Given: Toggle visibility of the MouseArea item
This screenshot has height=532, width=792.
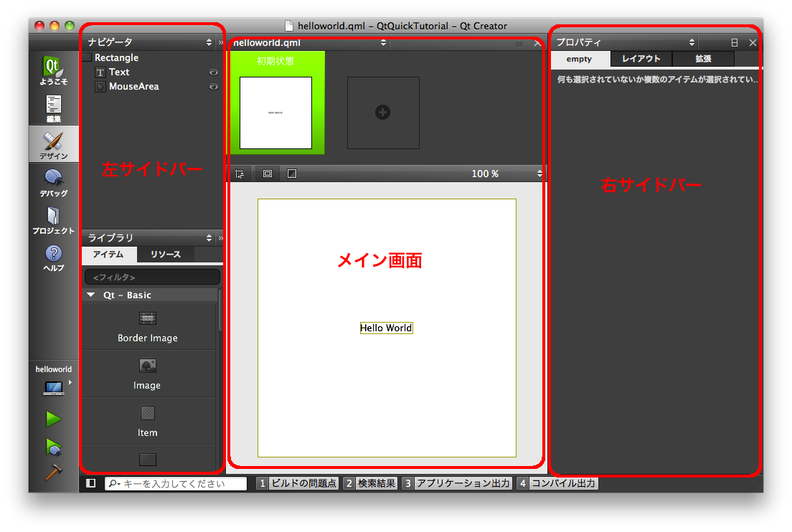Looking at the screenshot, I should 213,87.
